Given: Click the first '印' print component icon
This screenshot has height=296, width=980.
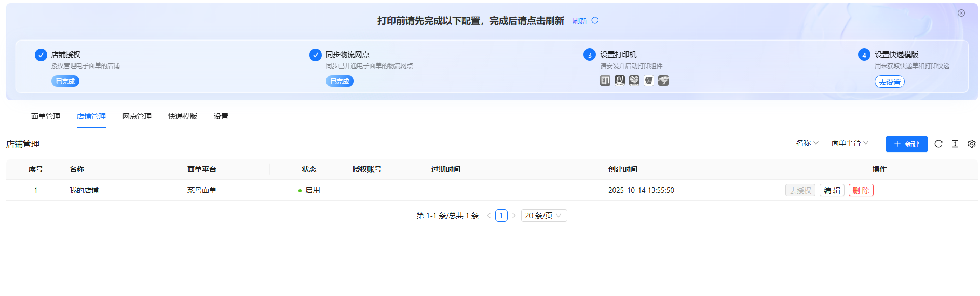Looking at the screenshot, I should click(605, 80).
